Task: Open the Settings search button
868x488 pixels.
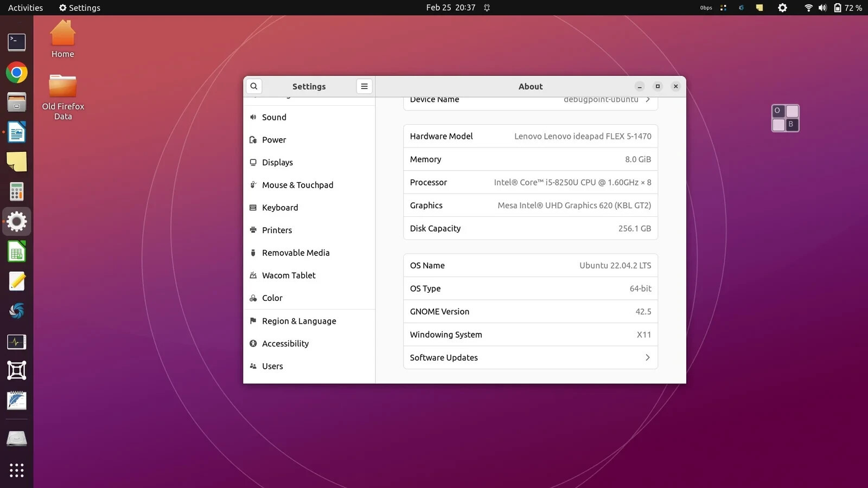Action: [254, 86]
